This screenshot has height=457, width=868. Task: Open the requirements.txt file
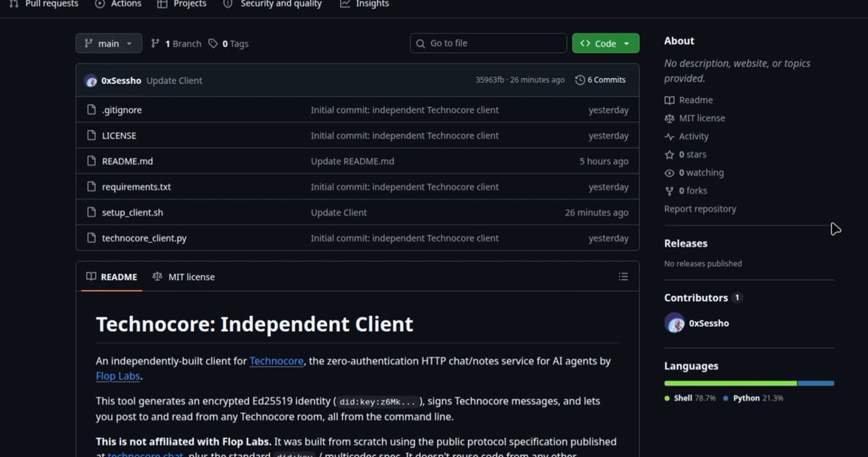tap(136, 187)
